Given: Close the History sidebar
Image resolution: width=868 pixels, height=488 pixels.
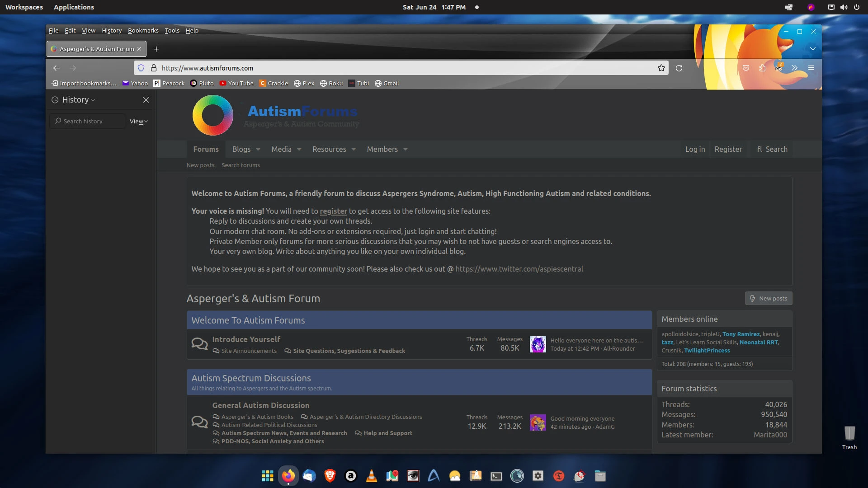Looking at the screenshot, I should pos(146,100).
